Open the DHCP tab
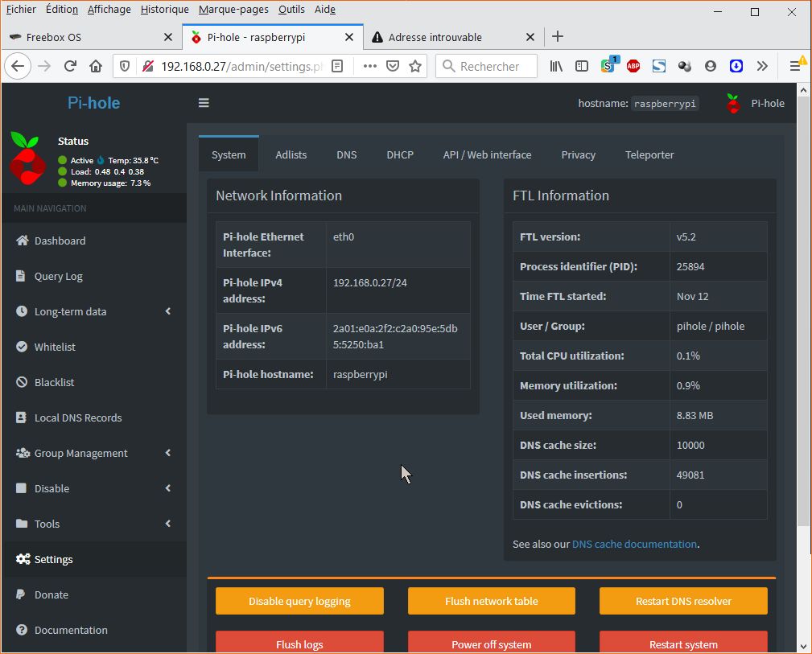This screenshot has width=812, height=654. pos(400,154)
